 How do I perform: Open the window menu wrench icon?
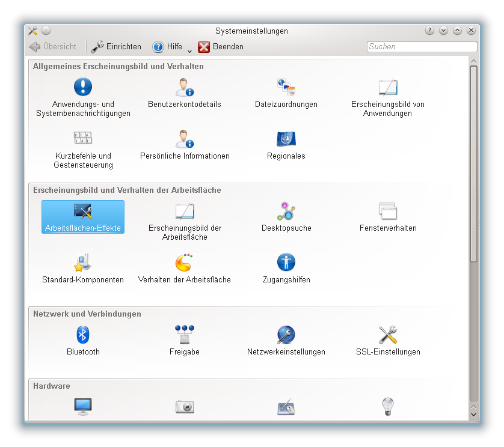(x=32, y=31)
